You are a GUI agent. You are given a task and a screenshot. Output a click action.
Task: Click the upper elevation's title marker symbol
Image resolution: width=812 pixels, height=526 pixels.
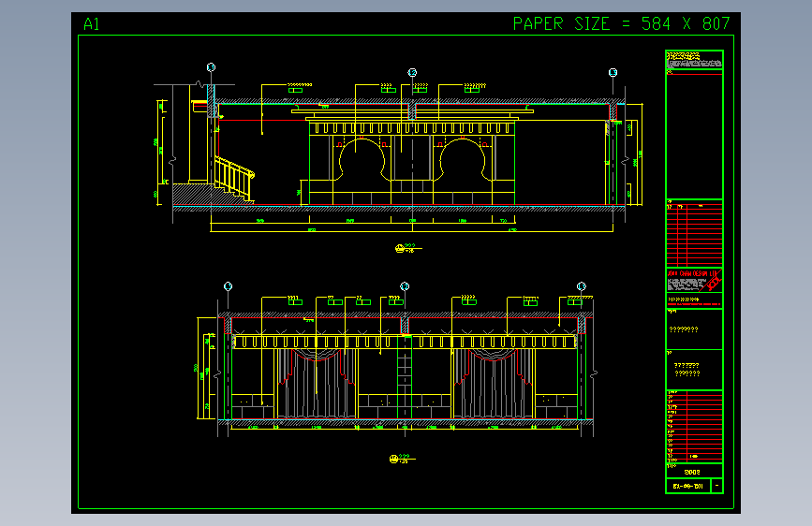[400, 249]
